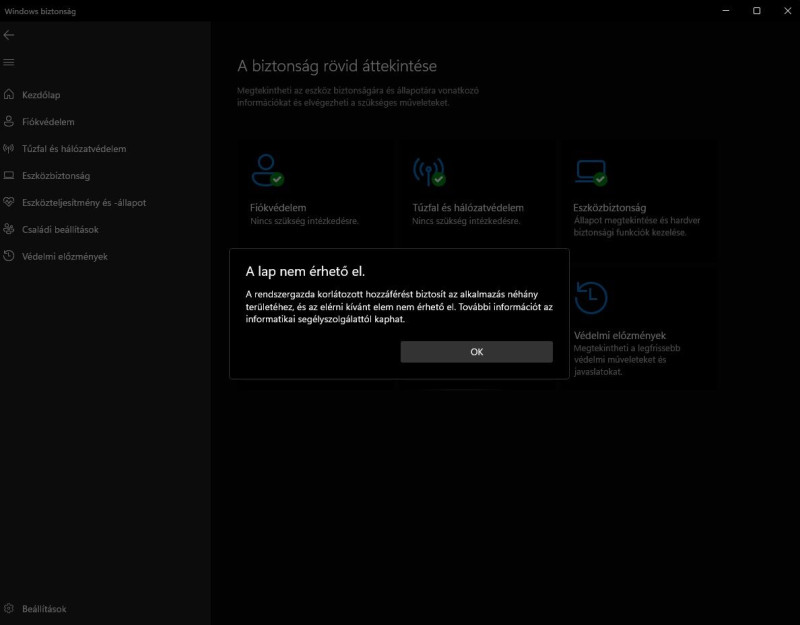
Task: Select Fiókvédelem in the sidebar
Action: pyautogui.click(x=48, y=122)
